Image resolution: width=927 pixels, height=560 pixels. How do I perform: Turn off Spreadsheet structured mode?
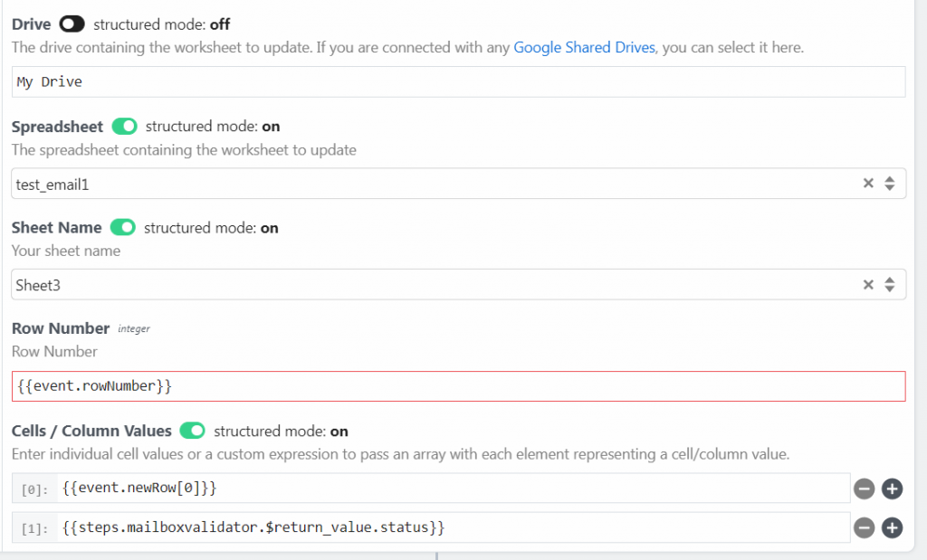point(124,126)
